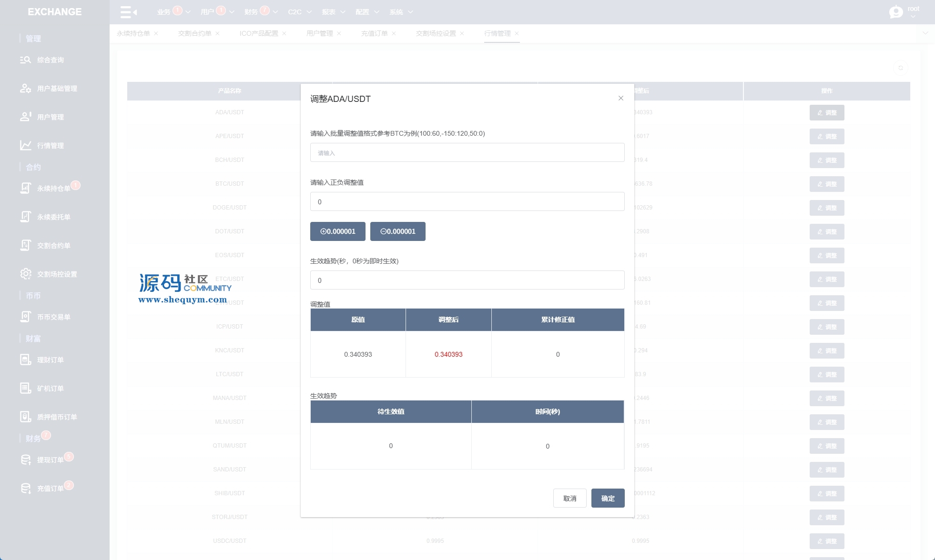Click the 交割场控设置 gear icon
Image resolution: width=935 pixels, height=560 pixels.
tap(25, 274)
